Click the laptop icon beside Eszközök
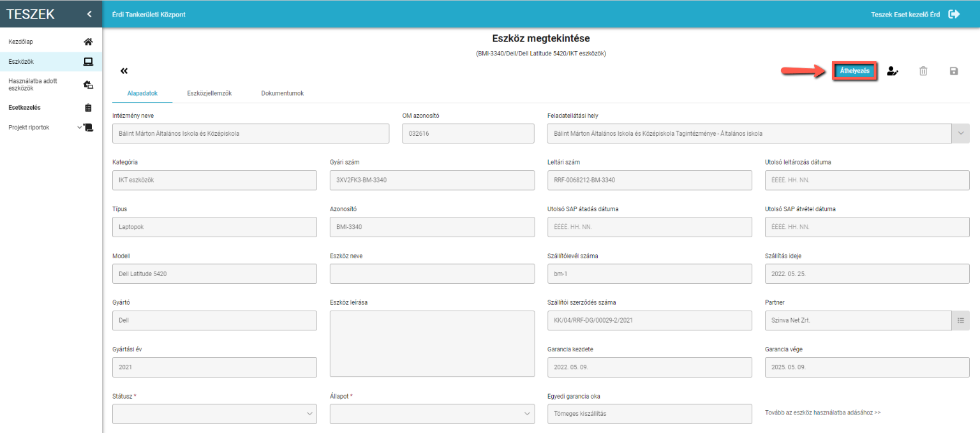Screen dimensions: 980x433 pyautogui.click(x=89, y=62)
